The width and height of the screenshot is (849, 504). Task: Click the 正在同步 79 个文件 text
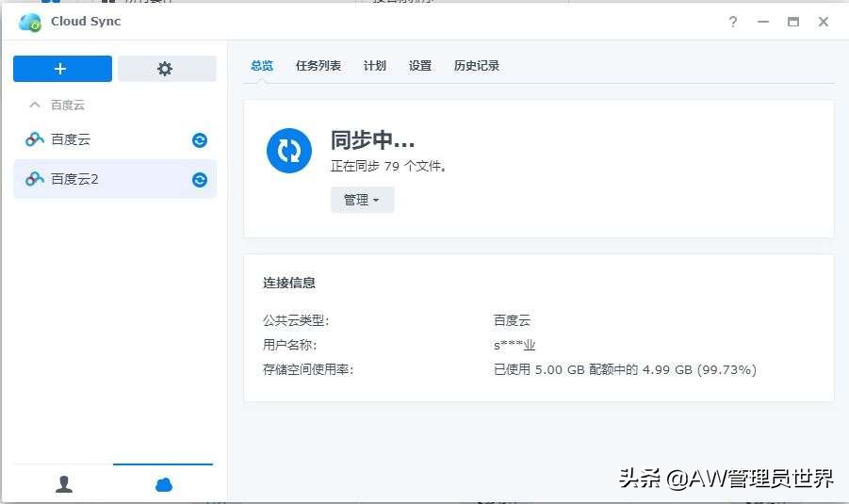[389, 166]
